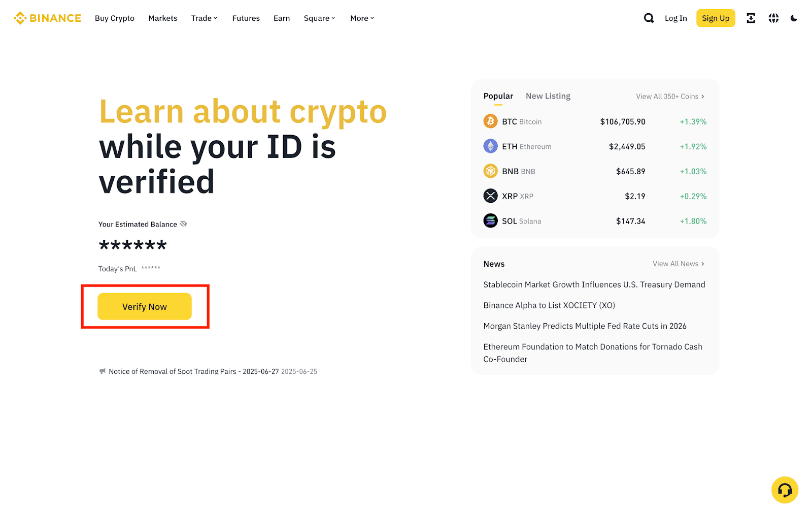The height and width of the screenshot is (508, 812).
Task: Click the Sign Up button
Action: pyautogui.click(x=716, y=18)
